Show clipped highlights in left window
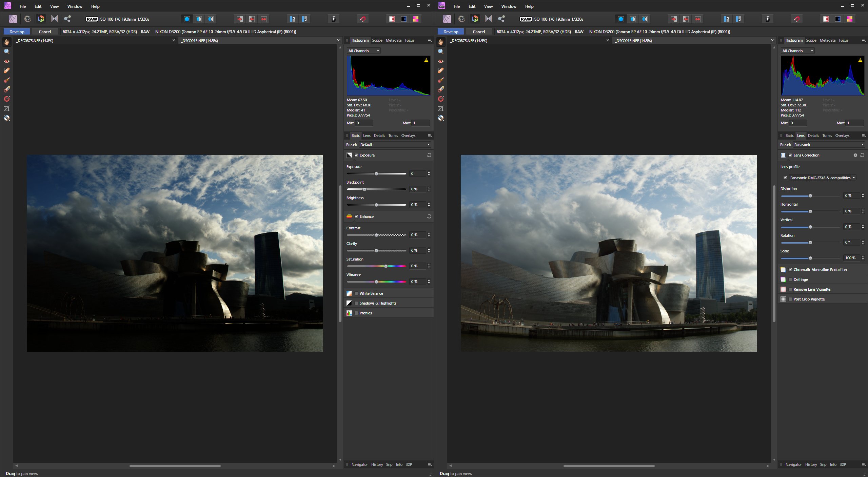Screen dimensions: 868x477 point(392,19)
